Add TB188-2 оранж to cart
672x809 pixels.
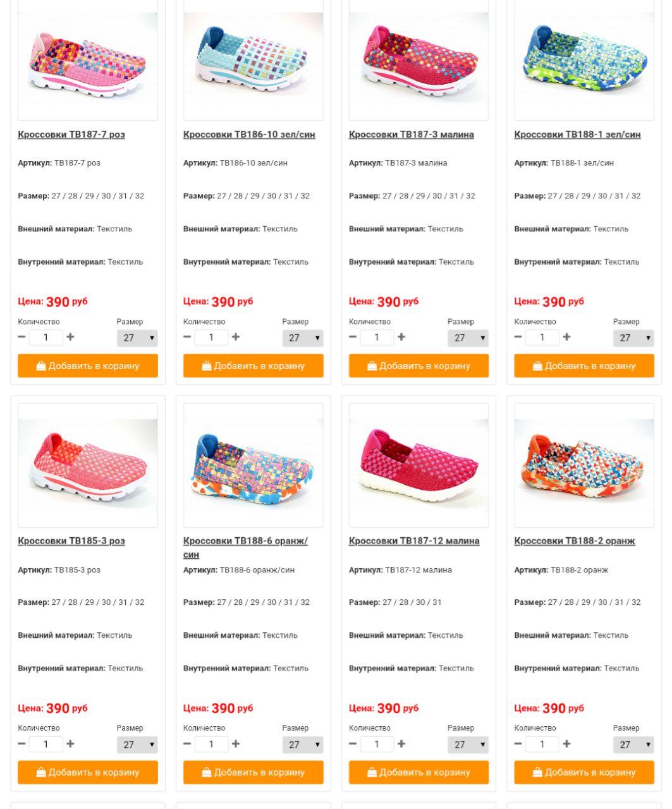[584, 772]
